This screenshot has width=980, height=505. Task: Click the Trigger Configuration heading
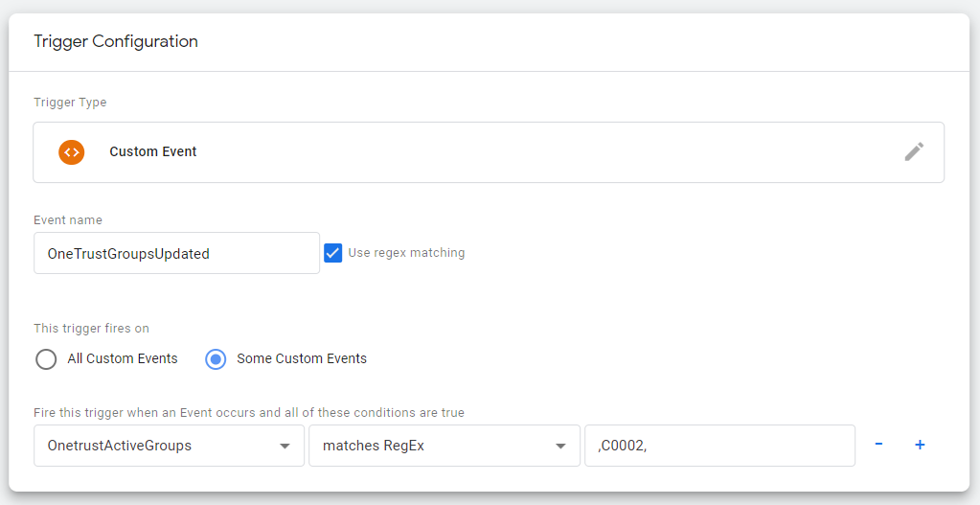(116, 41)
